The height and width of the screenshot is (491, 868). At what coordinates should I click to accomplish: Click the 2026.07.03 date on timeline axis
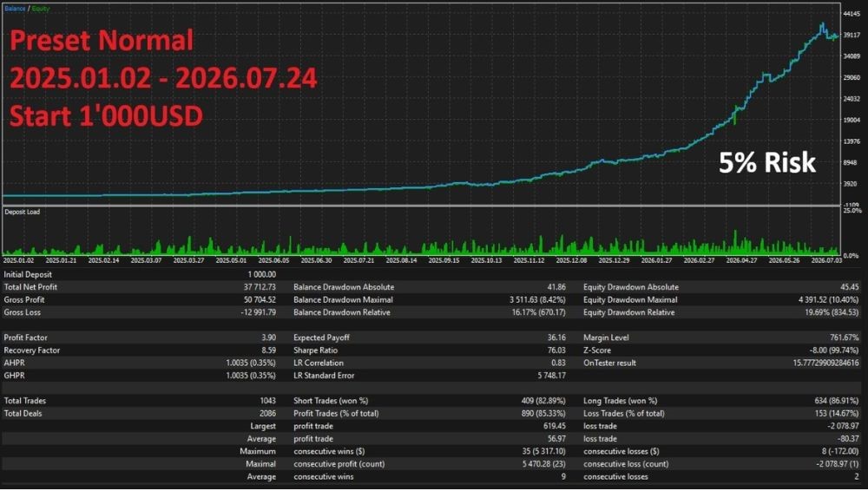[826, 260]
